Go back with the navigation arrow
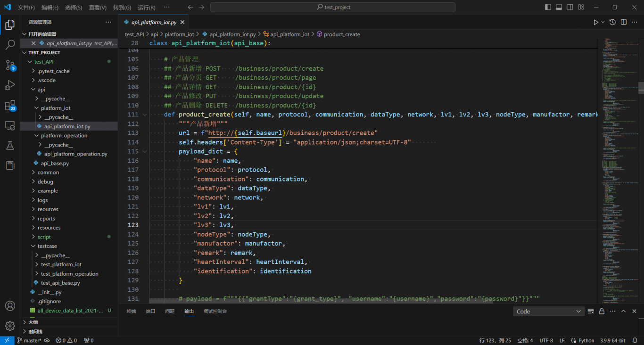Screen dimensions: 644x345 tap(190, 7)
